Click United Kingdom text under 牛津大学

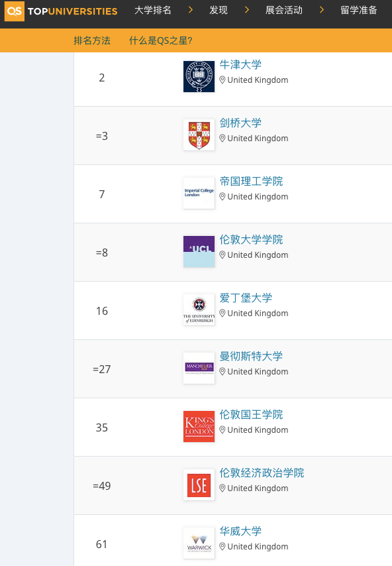(258, 80)
